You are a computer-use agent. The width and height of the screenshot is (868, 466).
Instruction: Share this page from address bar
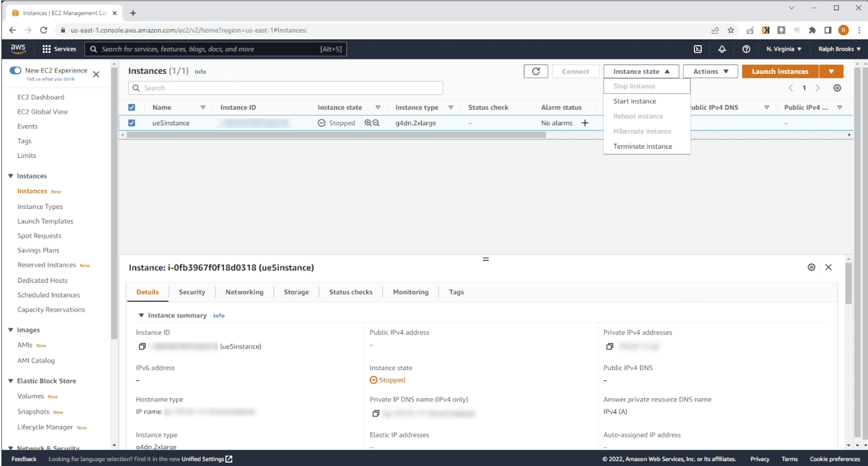(715, 30)
